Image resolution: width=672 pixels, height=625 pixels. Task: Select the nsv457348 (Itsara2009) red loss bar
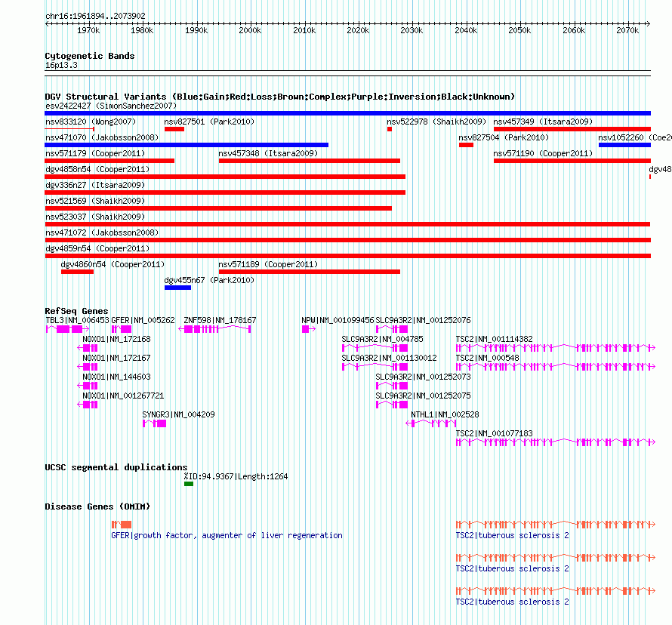click(310, 161)
